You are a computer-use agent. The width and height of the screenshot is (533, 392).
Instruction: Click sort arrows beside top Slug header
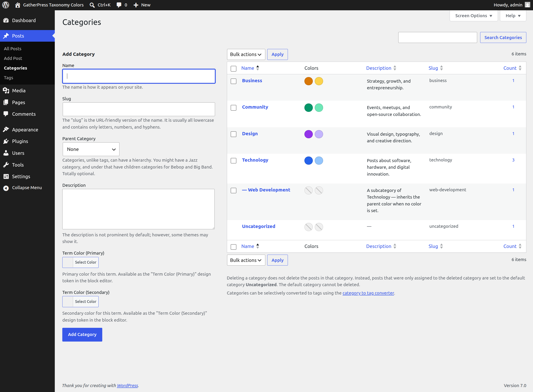[442, 68]
